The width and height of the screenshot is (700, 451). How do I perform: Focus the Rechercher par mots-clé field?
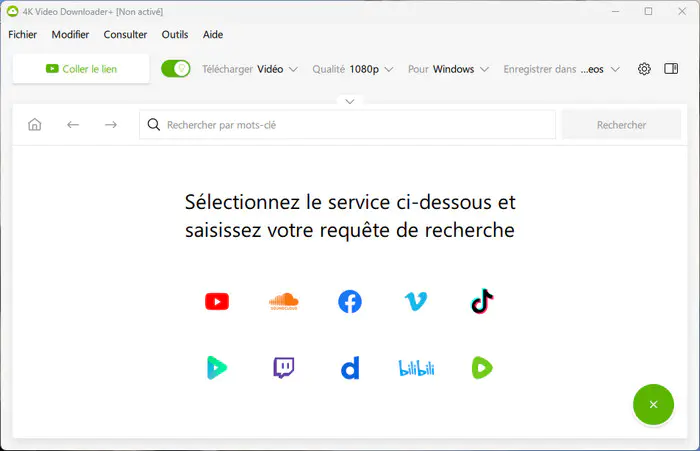click(347, 125)
